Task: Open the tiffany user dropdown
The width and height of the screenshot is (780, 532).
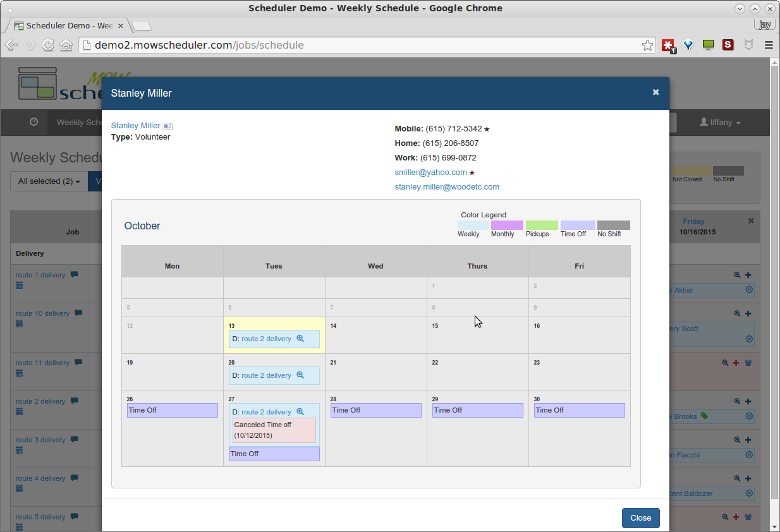Action: 720,123
